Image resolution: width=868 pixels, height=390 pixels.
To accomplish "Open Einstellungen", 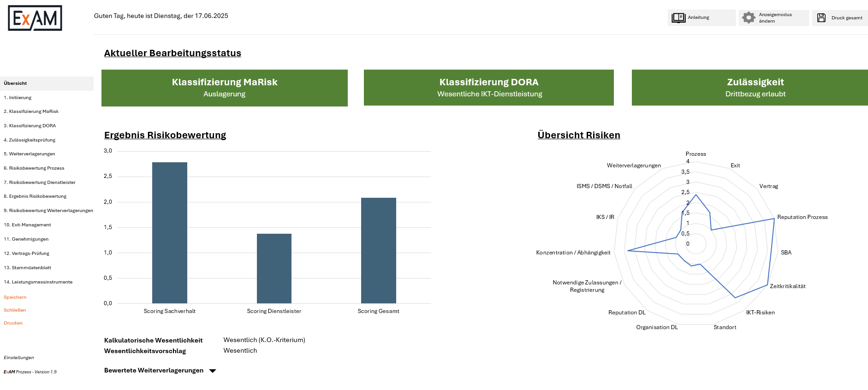I will [x=19, y=358].
